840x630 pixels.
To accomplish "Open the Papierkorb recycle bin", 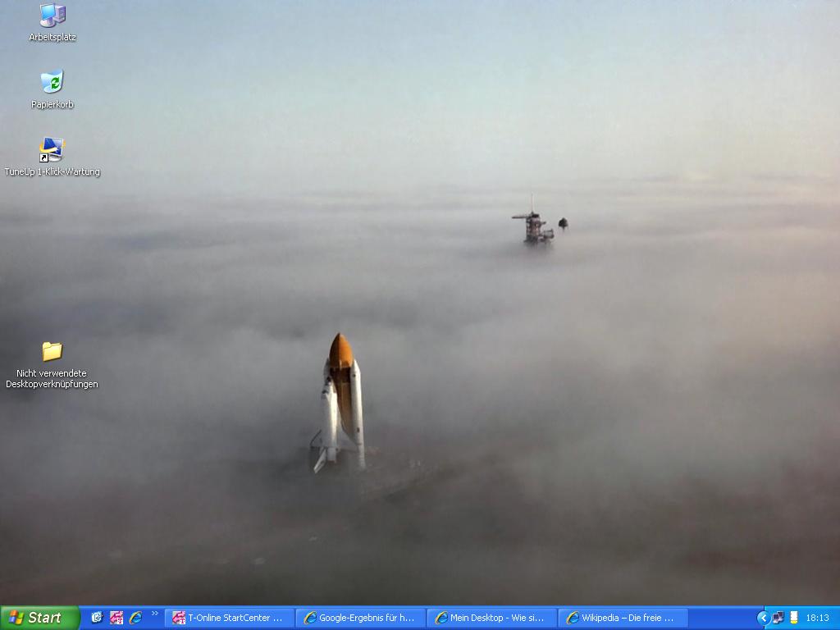I will pyautogui.click(x=52, y=82).
